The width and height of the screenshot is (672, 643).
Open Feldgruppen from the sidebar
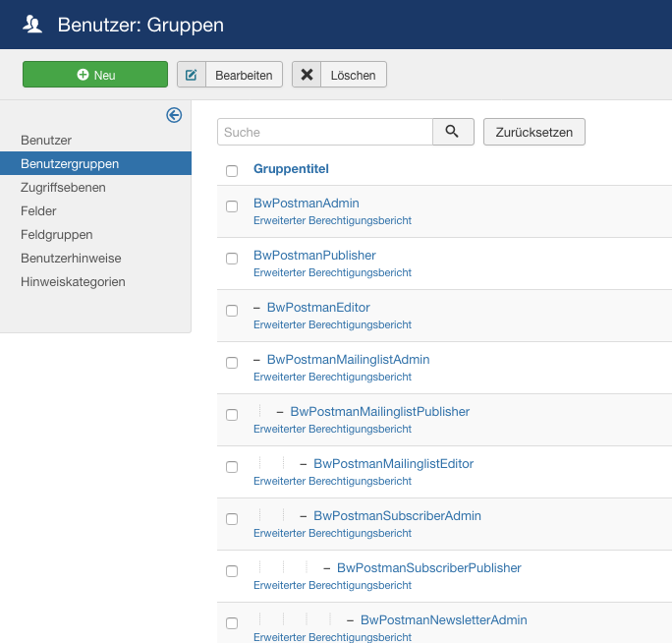(x=57, y=235)
